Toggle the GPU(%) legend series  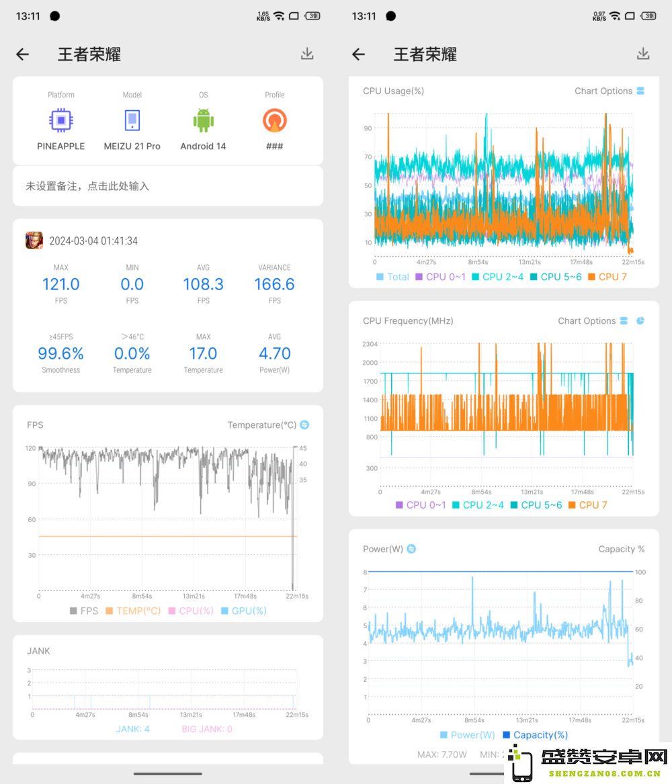coord(243,611)
